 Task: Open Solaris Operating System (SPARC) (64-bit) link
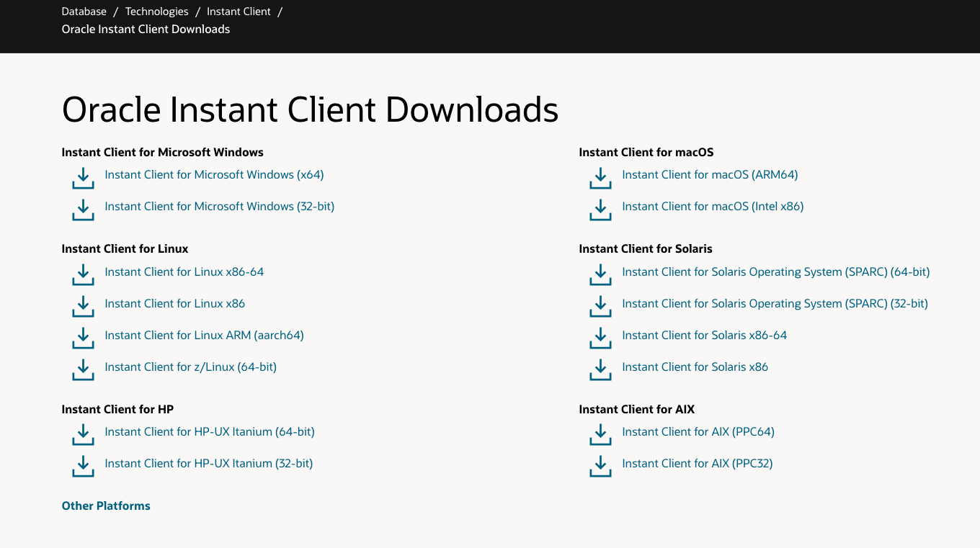(x=776, y=271)
